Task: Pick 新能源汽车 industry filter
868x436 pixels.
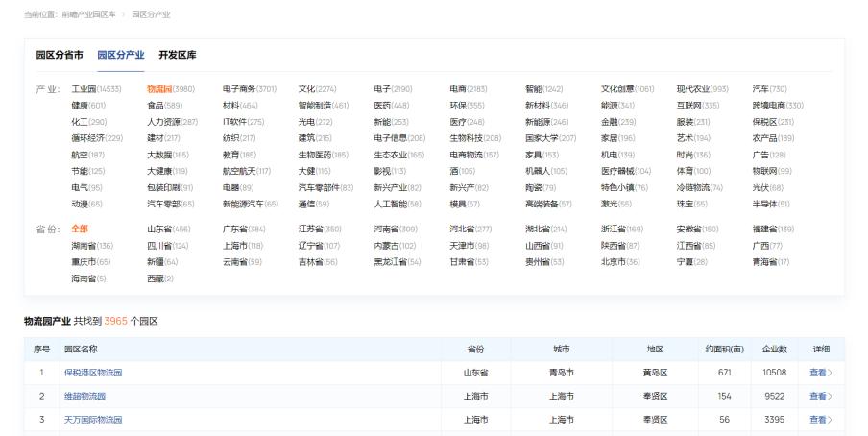Action: (x=251, y=204)
